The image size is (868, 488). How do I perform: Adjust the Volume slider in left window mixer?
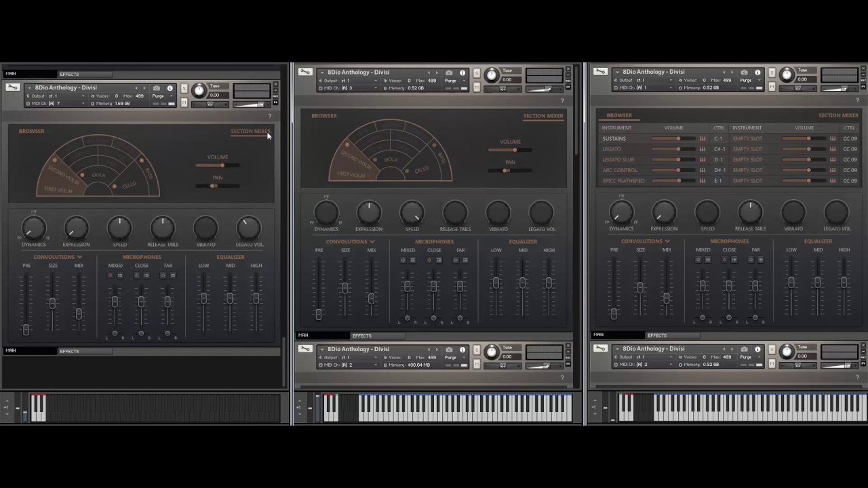tap(217, 165)
